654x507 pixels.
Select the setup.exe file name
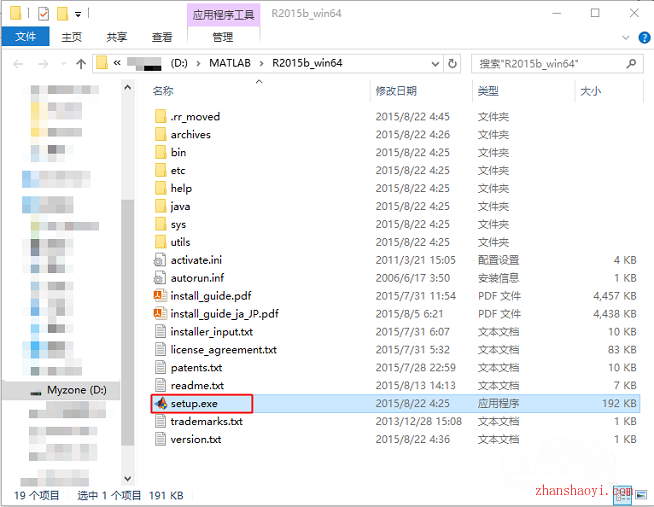click(194, 404)
